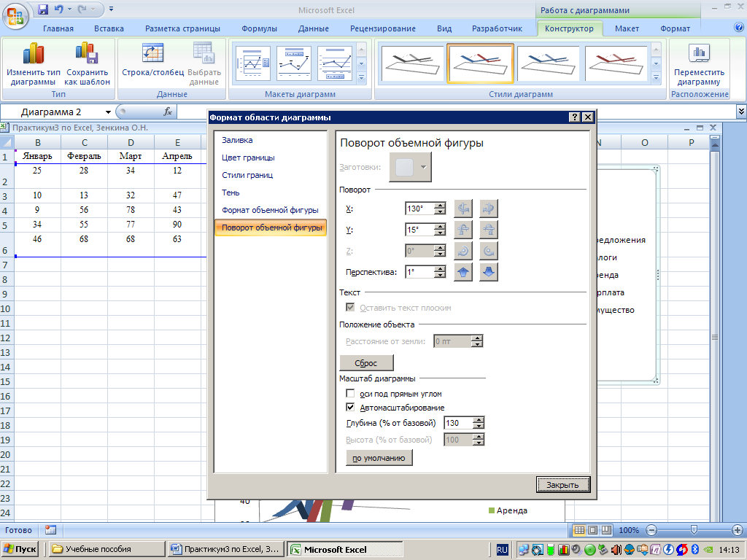Rotate X right icon button
The image size is (747, 560).
tap(489, 209)
